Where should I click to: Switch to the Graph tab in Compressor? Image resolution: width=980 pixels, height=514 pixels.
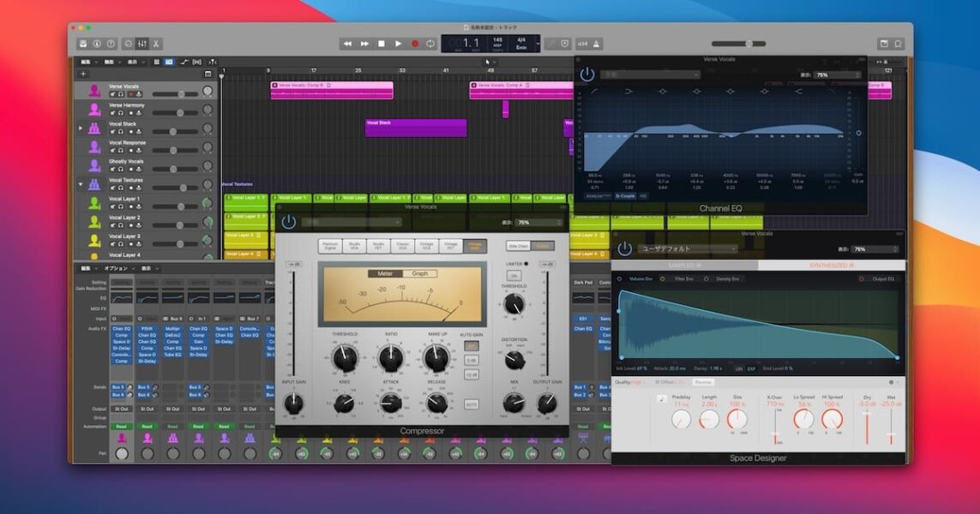(x=418, y=273)
